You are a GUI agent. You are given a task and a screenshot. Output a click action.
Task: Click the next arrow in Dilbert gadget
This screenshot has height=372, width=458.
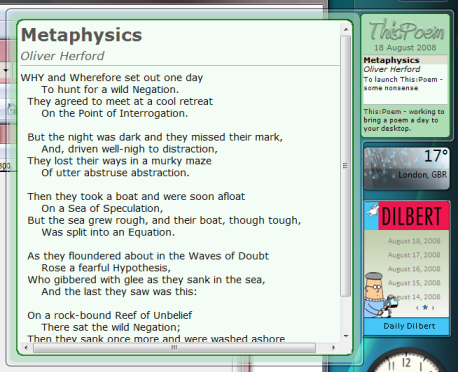coord(433,308)
